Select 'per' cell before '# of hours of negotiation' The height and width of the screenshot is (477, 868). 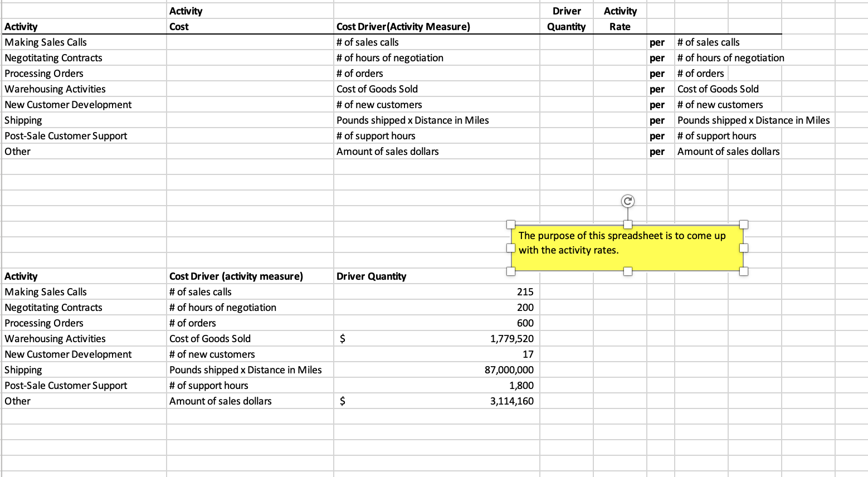point(661,57)
